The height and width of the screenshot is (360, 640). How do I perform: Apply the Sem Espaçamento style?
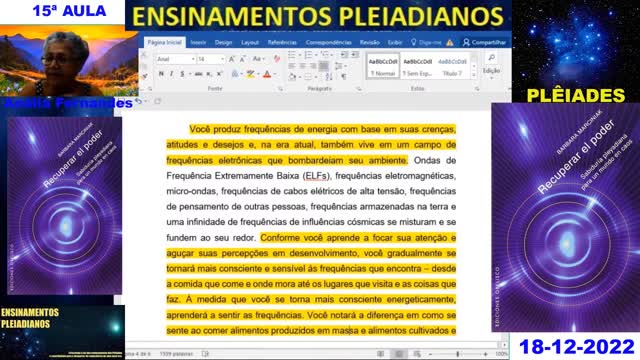417,67
